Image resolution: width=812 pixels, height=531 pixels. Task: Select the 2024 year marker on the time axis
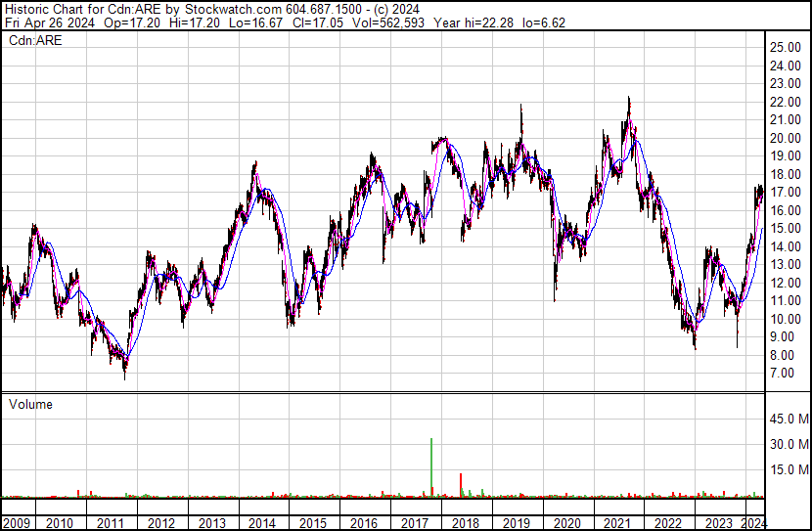point(753,522)
